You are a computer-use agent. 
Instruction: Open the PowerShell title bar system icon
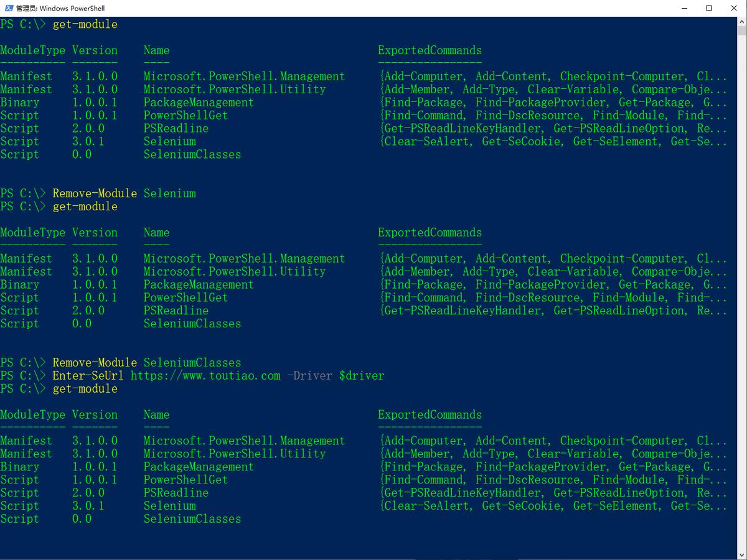pos(8,8)
